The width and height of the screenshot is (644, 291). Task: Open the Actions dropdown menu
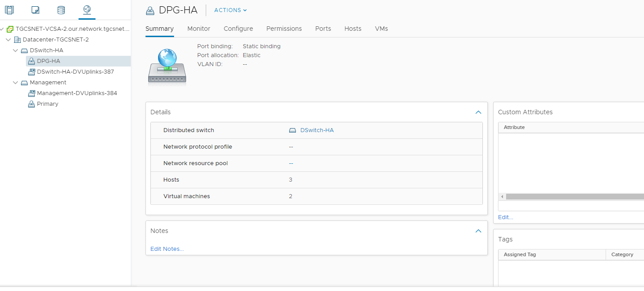tap(230, 10)
